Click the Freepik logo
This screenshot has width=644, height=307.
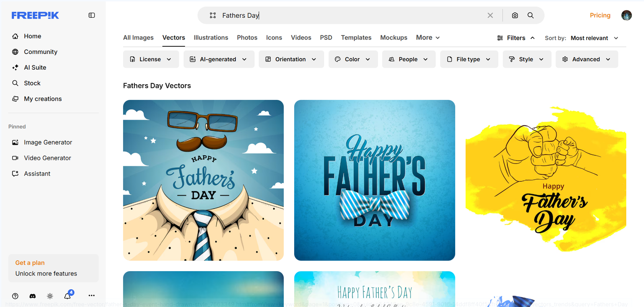(35, 15)
